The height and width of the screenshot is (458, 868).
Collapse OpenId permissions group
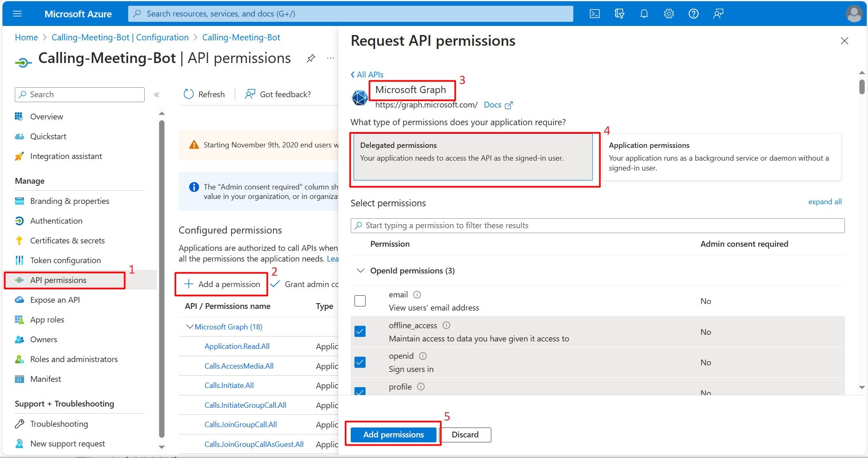[x=361, y=271]
